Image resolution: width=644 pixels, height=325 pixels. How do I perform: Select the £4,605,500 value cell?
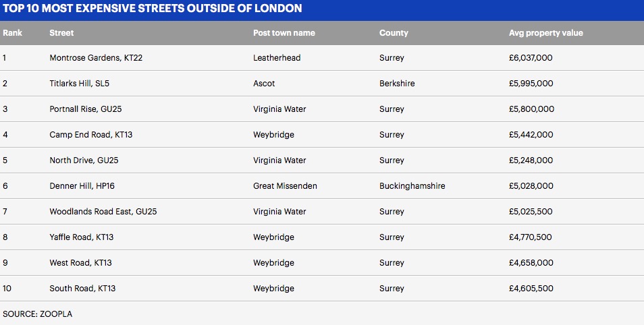coord(531,289)
